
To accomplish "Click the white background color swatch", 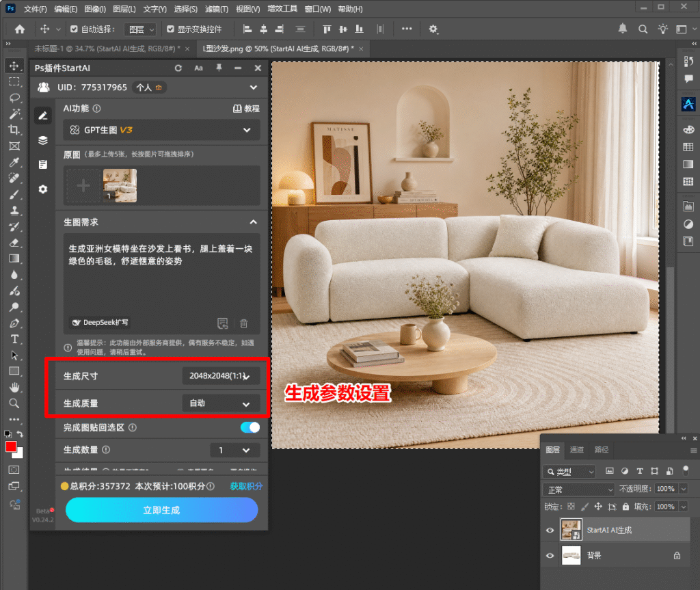I will pos(19,454).
